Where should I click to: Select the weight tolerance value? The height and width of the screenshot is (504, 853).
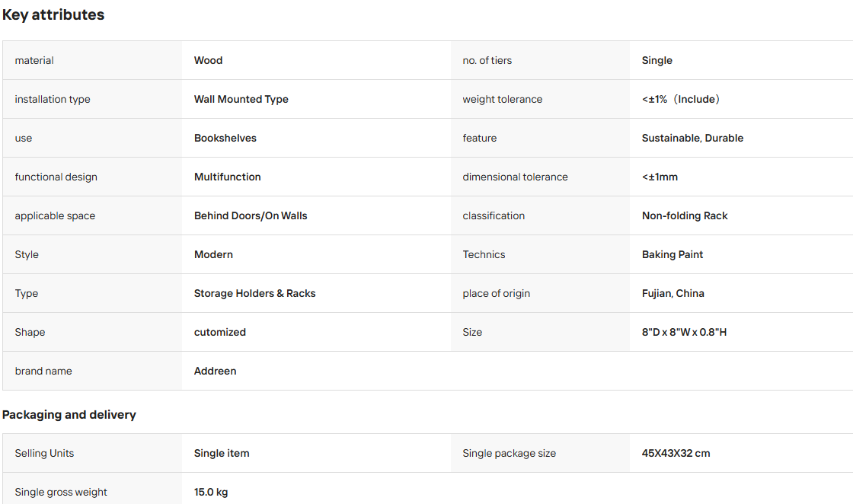(x=681, y=99)
